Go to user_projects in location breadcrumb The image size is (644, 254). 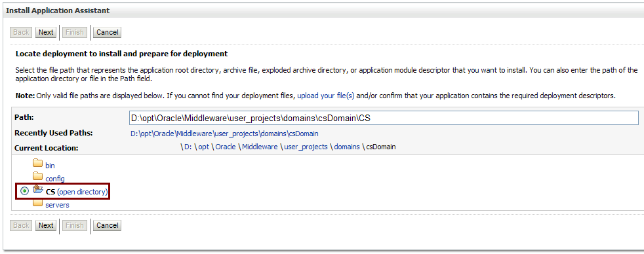coord(306,147)
